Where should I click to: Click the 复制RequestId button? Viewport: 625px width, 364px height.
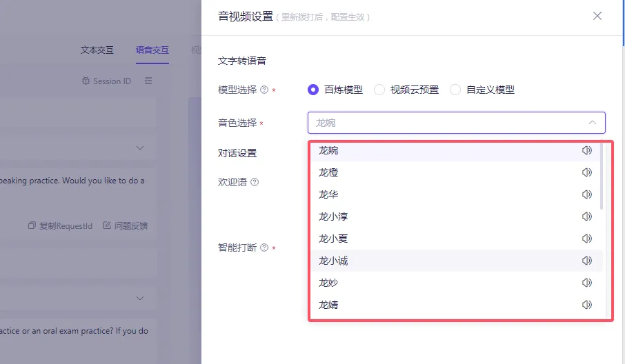coord(60,225)
